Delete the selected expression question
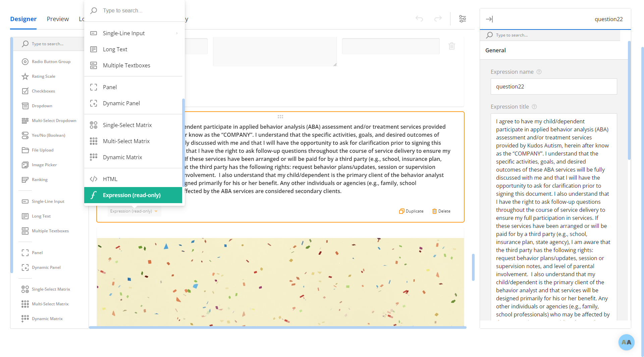The width and height of the screenshot is (644, 357). pos(441,211)
